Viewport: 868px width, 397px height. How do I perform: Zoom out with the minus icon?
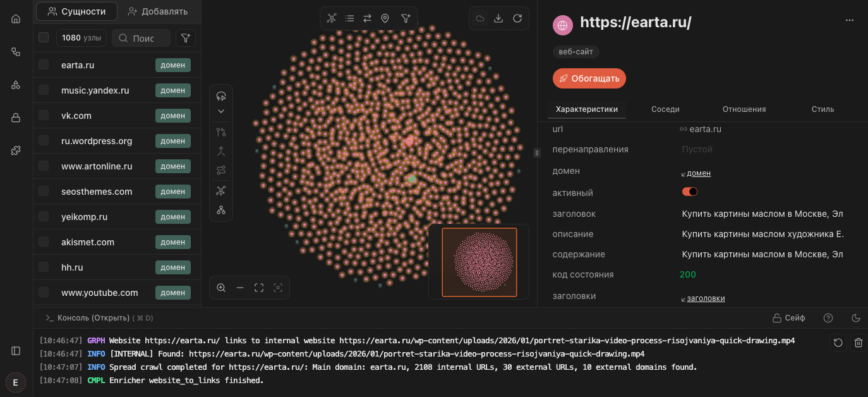pos(240,288)
